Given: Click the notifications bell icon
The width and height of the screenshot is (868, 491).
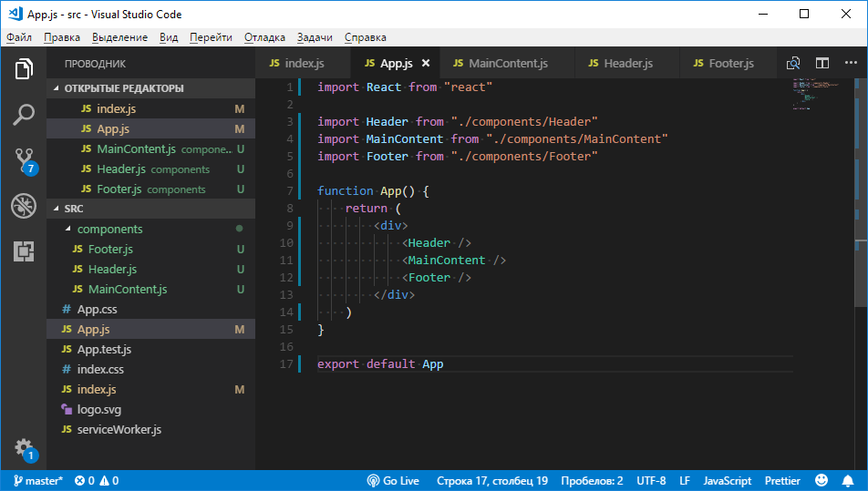Looking at the screenshot, I should 850,480.
